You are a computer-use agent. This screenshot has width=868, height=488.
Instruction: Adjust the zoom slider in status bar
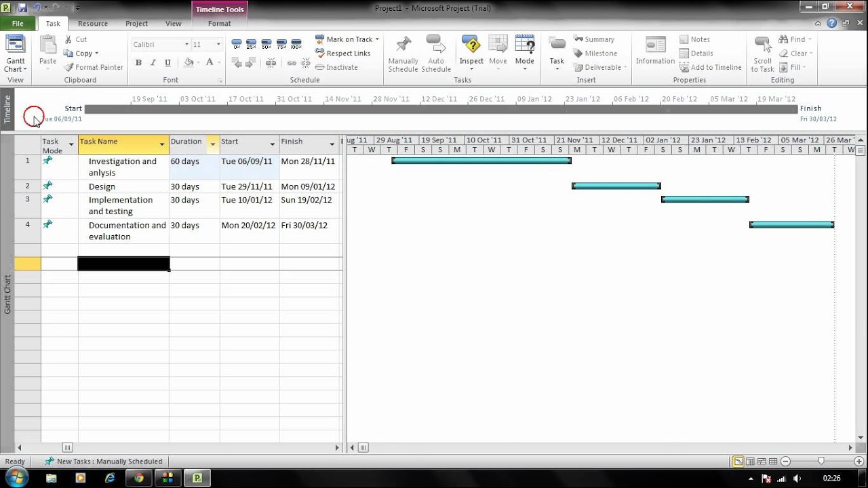tap(821, 462)
